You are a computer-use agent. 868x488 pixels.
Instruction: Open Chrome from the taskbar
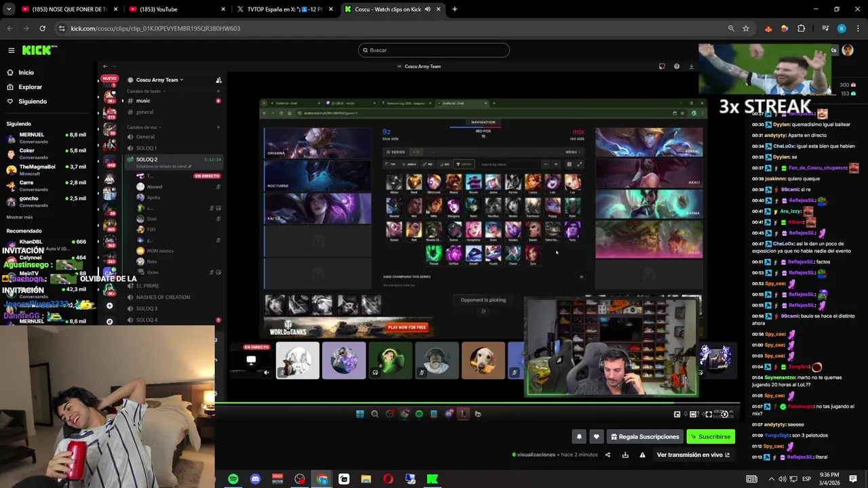tap(322, 479)
